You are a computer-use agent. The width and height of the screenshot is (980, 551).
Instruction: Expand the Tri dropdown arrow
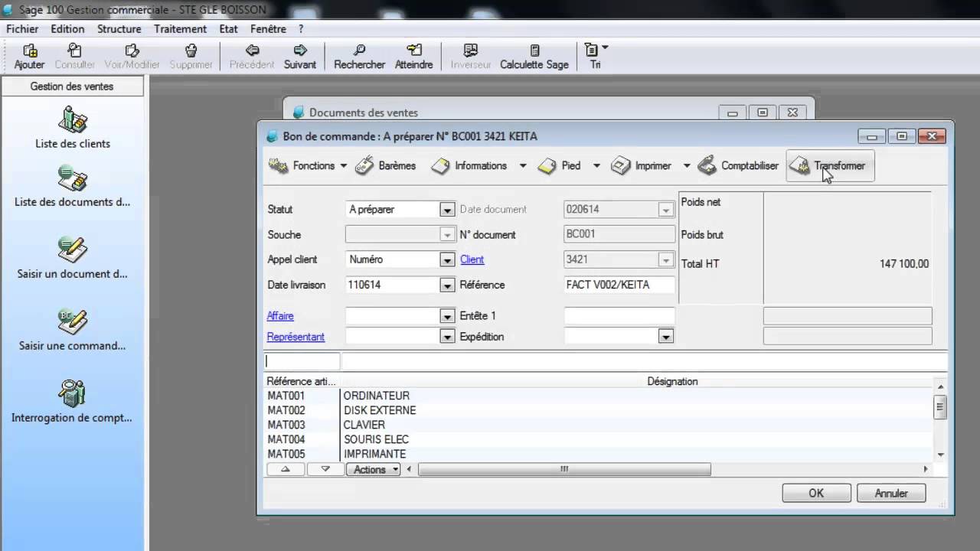[x=605, y=47]
